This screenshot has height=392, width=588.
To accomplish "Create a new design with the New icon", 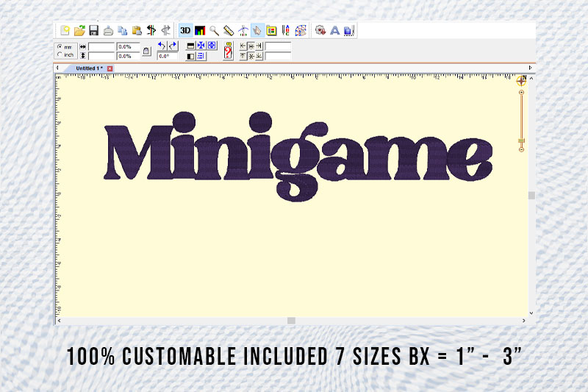I will pyautogui.click(x=65, y=30).
